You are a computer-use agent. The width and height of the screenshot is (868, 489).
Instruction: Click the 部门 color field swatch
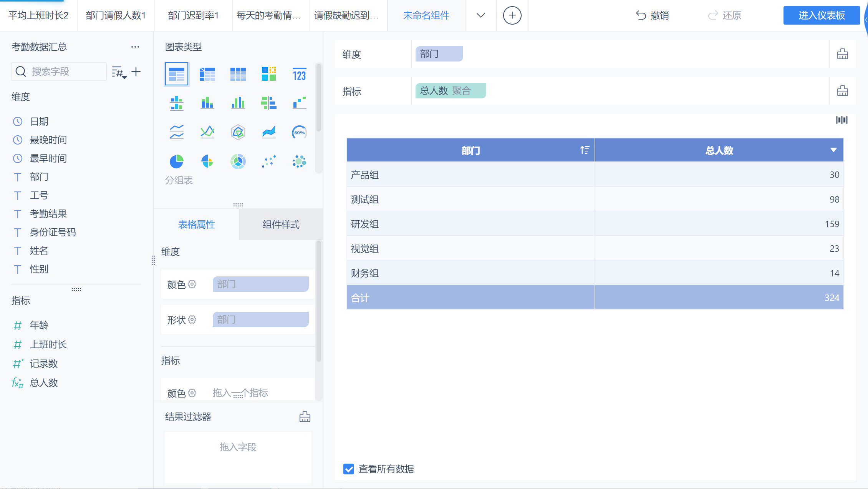(x=260, y=284)
